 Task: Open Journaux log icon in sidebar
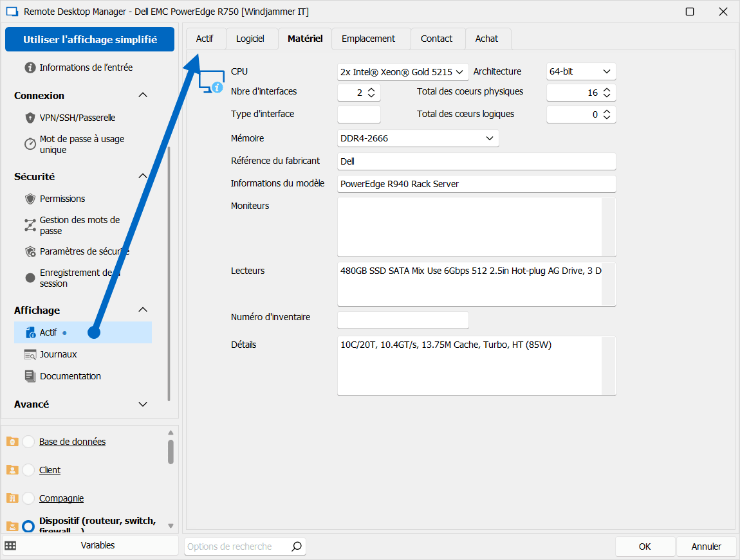pos(30,354)
